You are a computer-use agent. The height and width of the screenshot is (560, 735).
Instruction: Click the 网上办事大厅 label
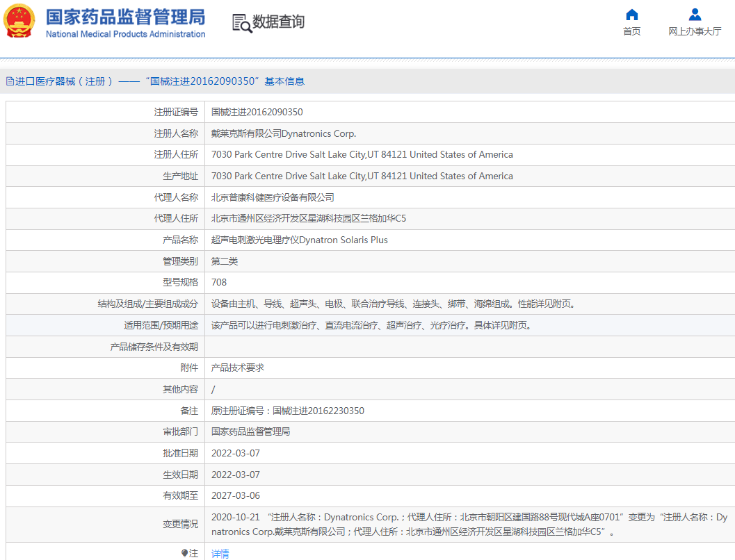[695, 31]
